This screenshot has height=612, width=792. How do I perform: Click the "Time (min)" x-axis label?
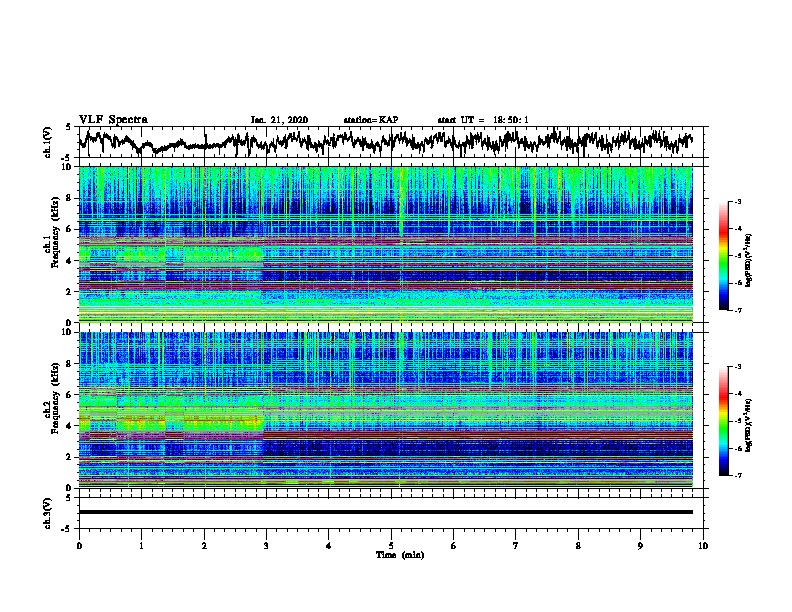click(400, 555)
